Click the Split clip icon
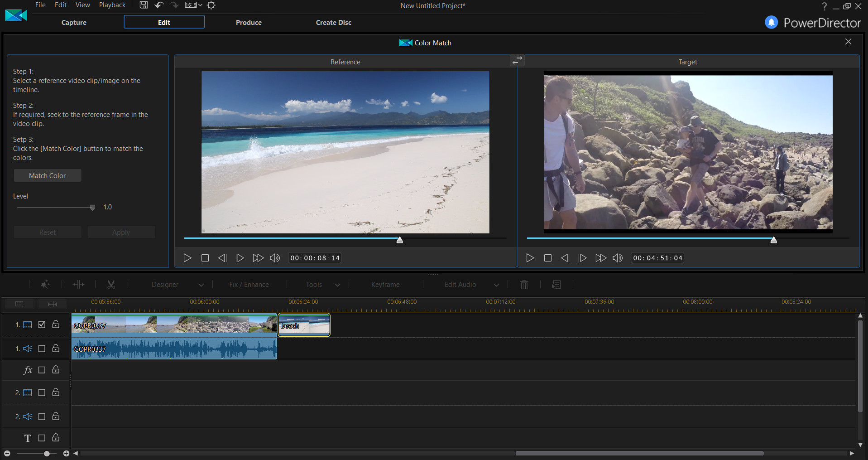The image size is (868, 460). 78,284
